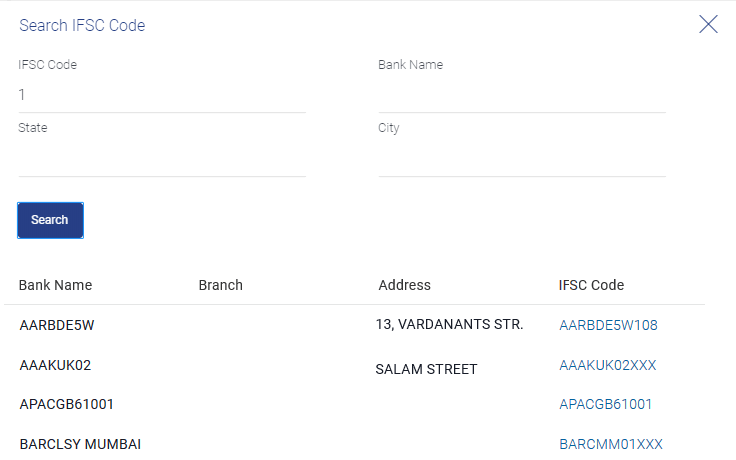Select the AAAKUK02 bank name cell
The image size is (736, 460).
point(56,365)
